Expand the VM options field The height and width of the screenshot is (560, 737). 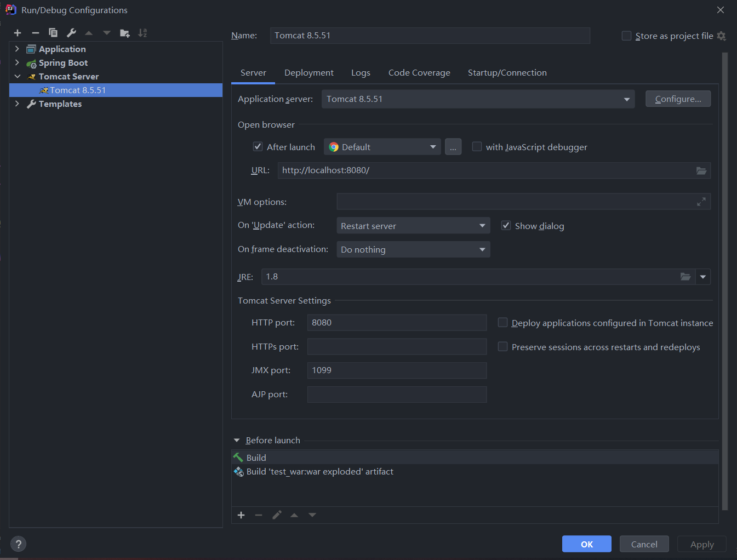pos(701,202)
